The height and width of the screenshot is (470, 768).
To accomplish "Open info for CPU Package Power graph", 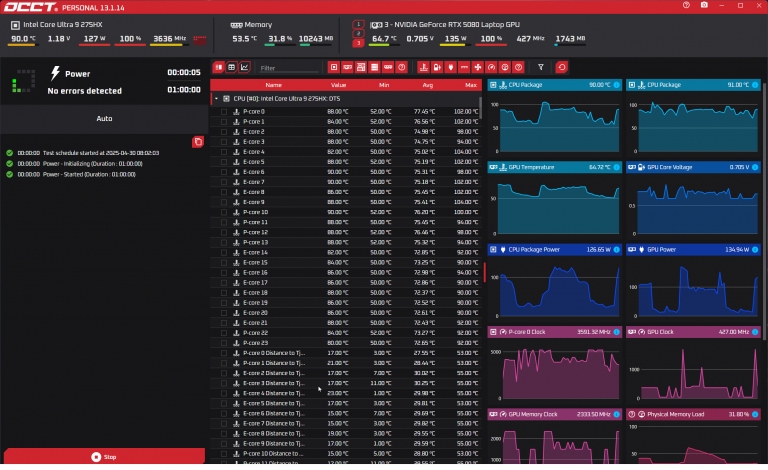I will click(616, 250).
